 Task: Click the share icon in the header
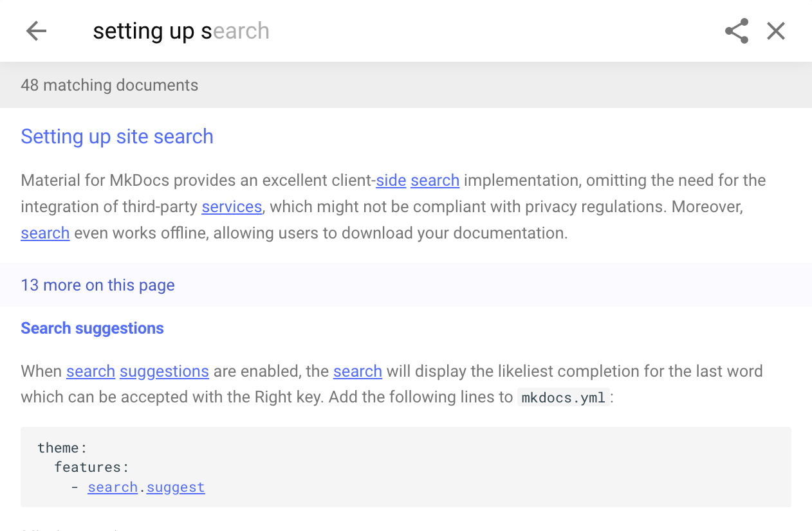coord(736,30)
